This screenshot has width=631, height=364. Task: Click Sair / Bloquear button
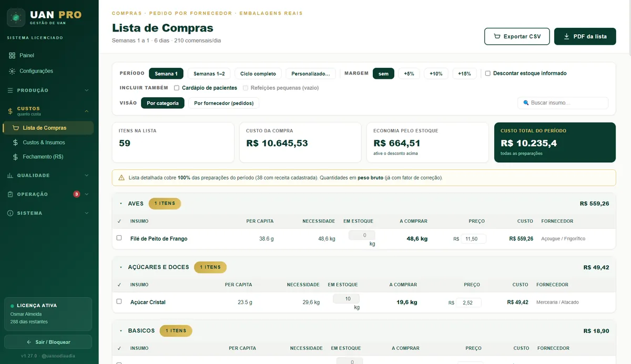point(48,342)
